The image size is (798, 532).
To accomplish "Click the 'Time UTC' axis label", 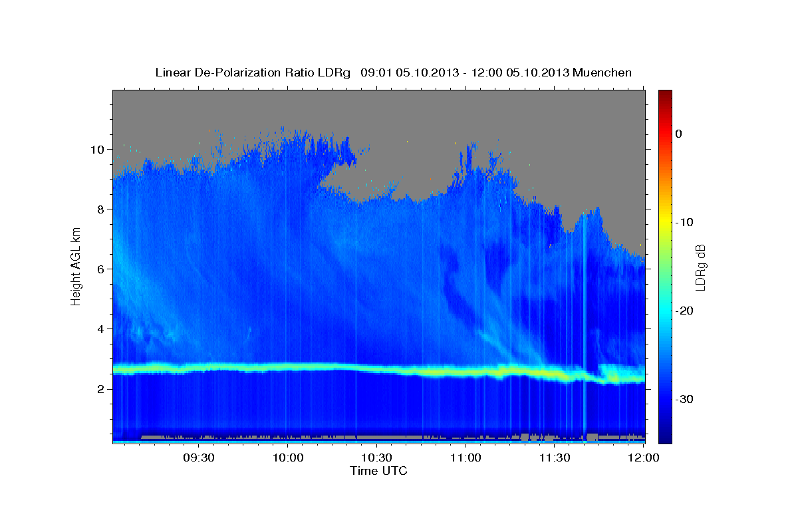I will pyautogui.click(x=378, y=471).
